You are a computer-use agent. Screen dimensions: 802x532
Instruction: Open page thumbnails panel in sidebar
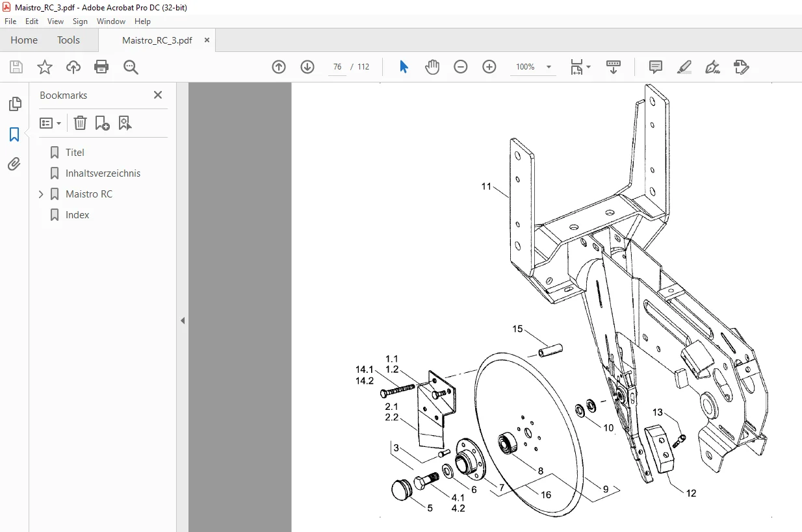[x=14, y=104]
